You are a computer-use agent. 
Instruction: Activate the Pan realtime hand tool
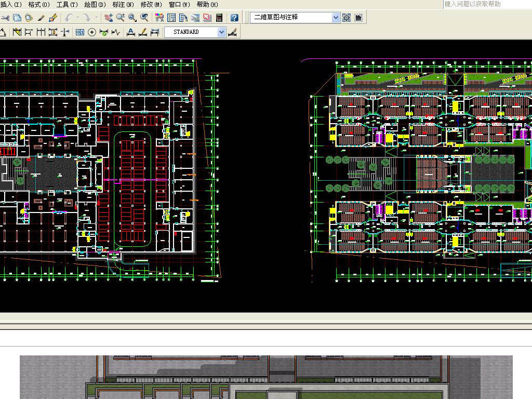pyautogui.click(x=109, y=18)
